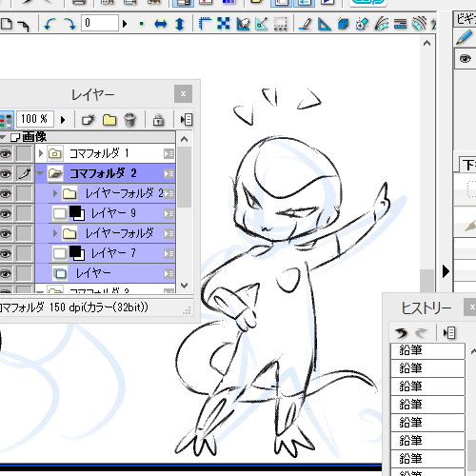Click the pen sketch toolbar icon
The height and width of the screenshot is (476, 476).
[x=306, y=24]
